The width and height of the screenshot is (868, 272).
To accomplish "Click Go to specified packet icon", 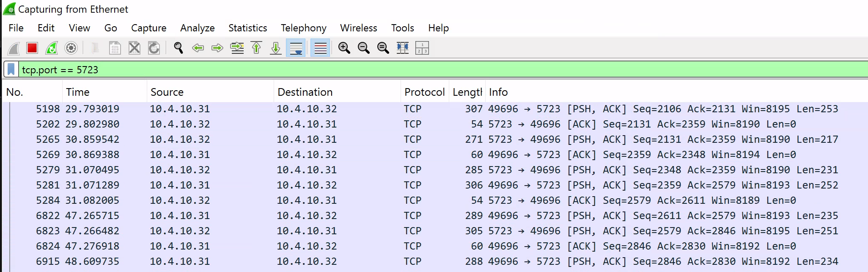I will point(237,48).
